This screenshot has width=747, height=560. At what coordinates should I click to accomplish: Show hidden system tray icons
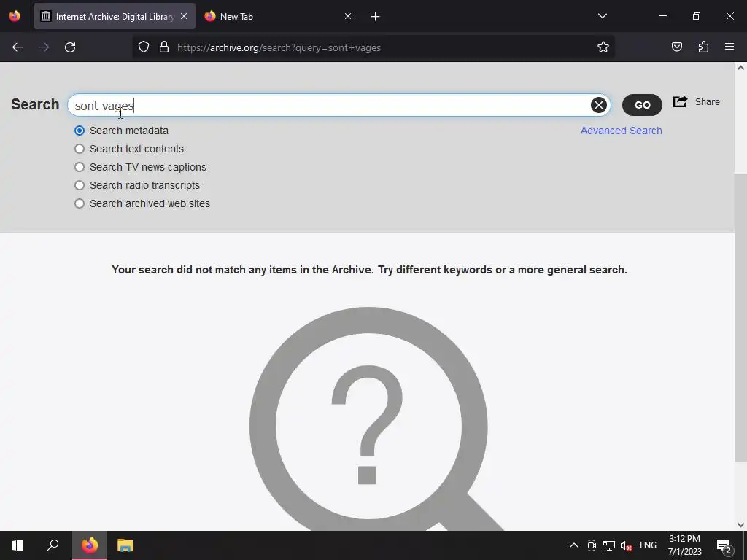tap(573, 545)
